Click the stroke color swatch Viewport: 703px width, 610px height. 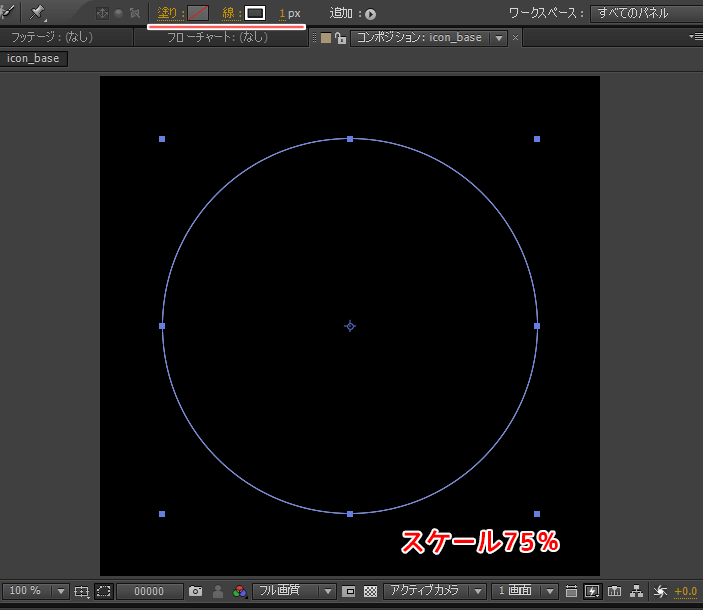click(256, 13)
